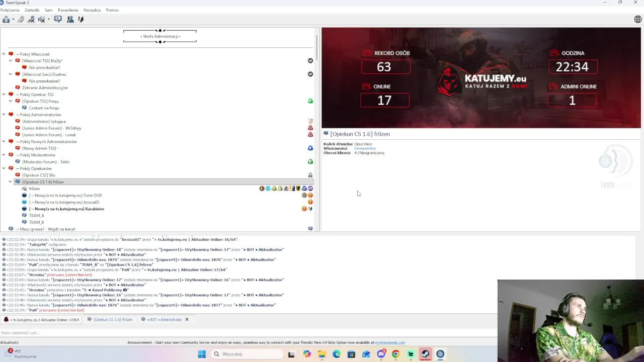Select the [Junior Admin Forum] - Lanek channel
The image size is (644, 362).
49,135
